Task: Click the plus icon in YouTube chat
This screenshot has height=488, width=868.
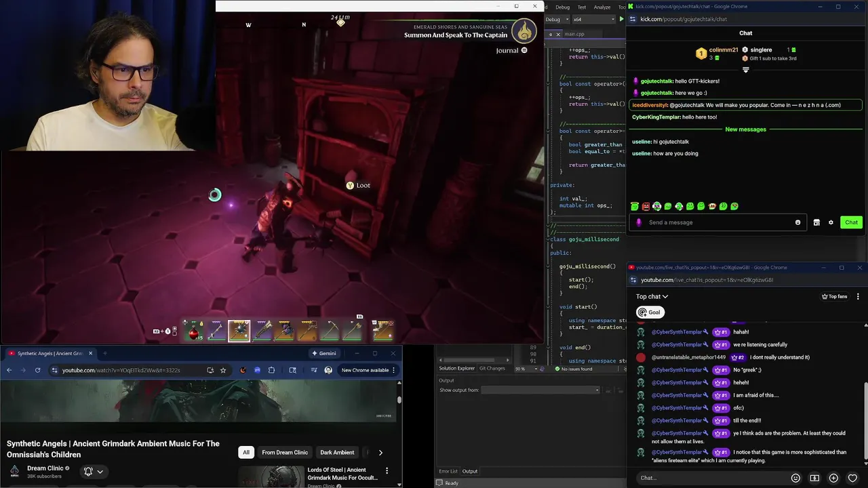Action: pyautogui.click(x=833, y=478)
